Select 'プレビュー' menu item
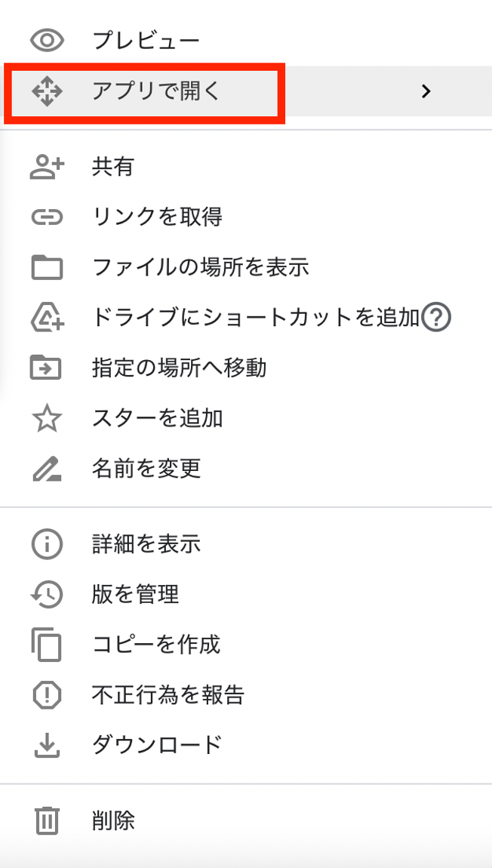The height and width of the screenshot is (868, 492). click(146, 40)
